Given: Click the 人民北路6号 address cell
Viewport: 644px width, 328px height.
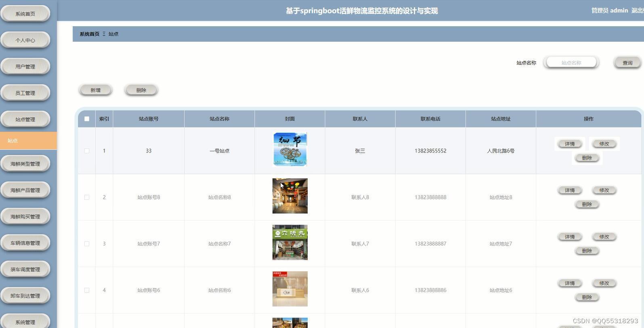Looking at the screenshot, I should [x=501, y=150].
